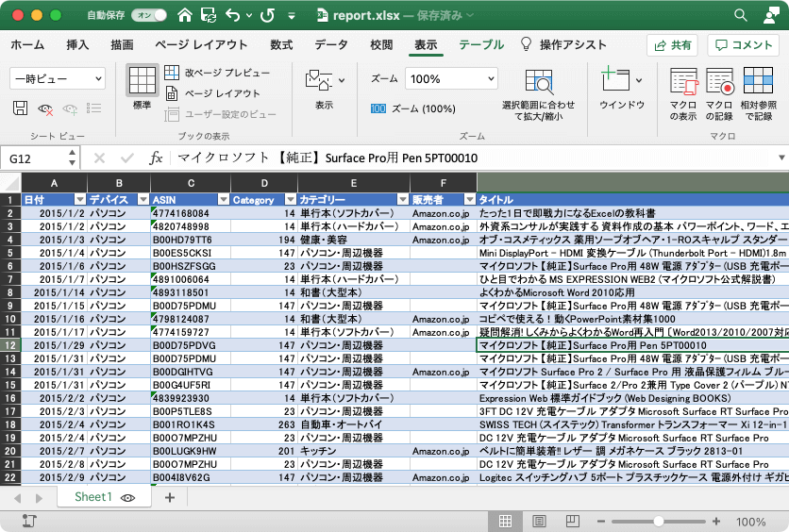Screen dimensions: 789x532
Task: Select the 標準 workbook view
Action: pos(143,87)
